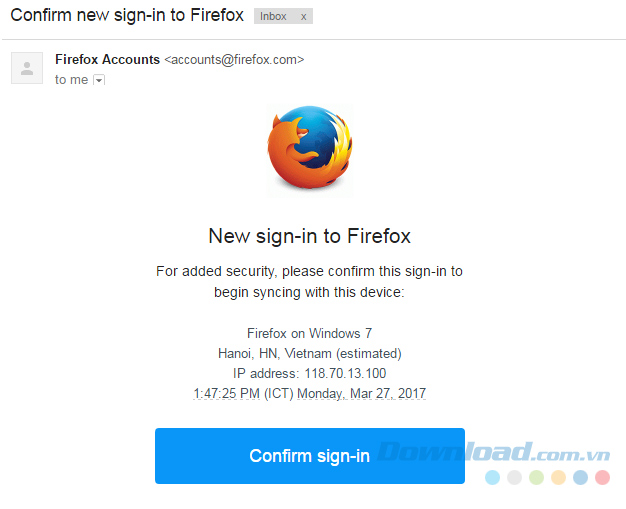
Task: Remove the Inbox label with x
Action: [303, 17]
